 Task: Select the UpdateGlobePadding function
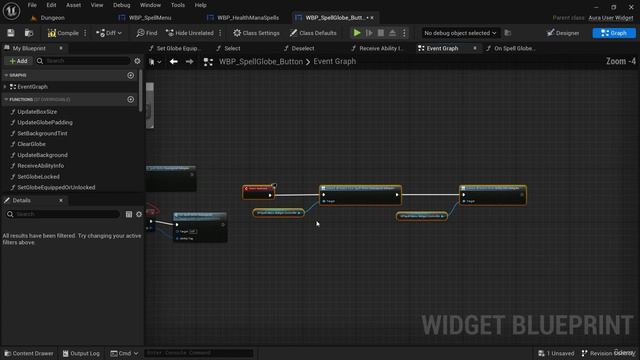pos(44,122)
